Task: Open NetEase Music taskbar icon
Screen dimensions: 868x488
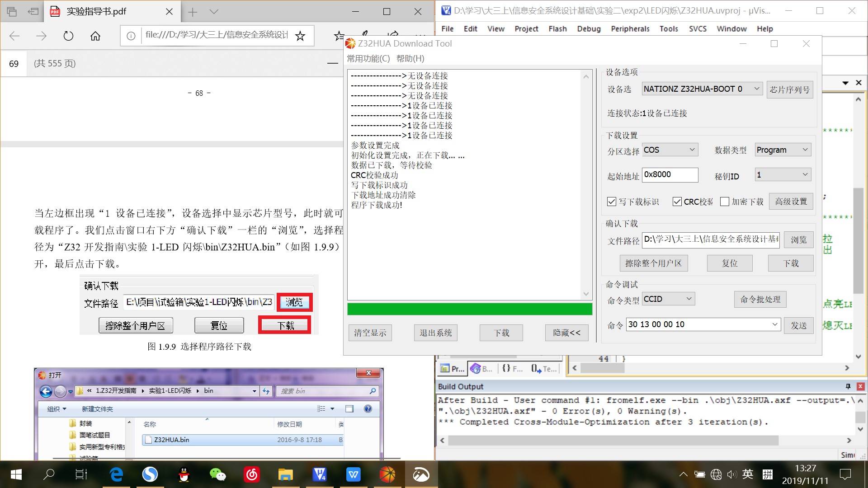Action: pos(252,474)
